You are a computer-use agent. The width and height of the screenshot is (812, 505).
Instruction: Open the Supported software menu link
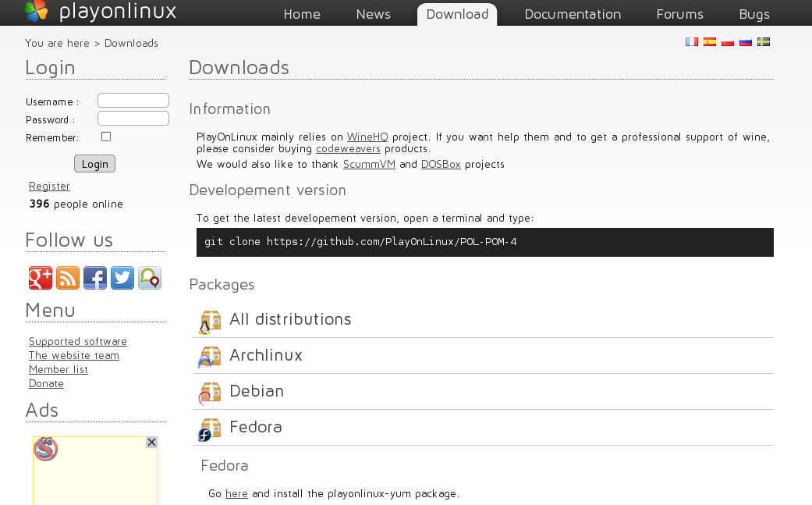78,341
